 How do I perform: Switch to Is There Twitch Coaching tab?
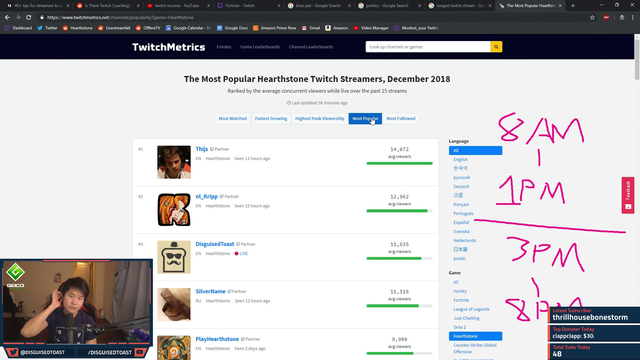[x=107, y=6]
